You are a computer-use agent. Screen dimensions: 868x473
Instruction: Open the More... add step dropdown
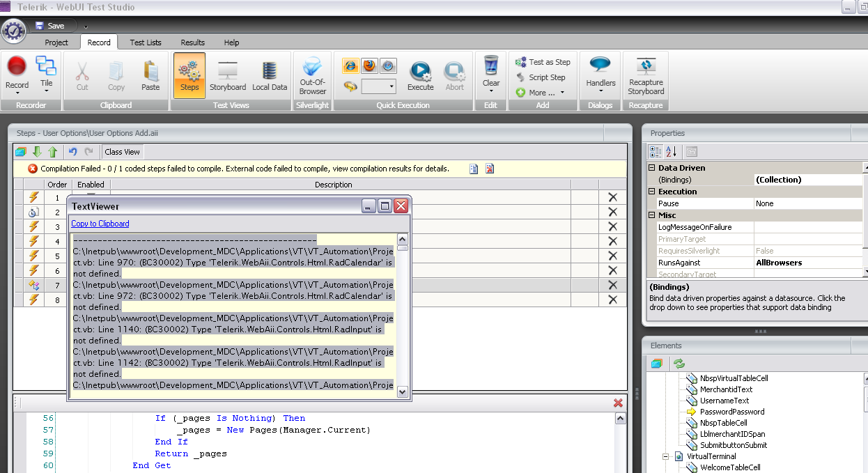click(542, 93)
